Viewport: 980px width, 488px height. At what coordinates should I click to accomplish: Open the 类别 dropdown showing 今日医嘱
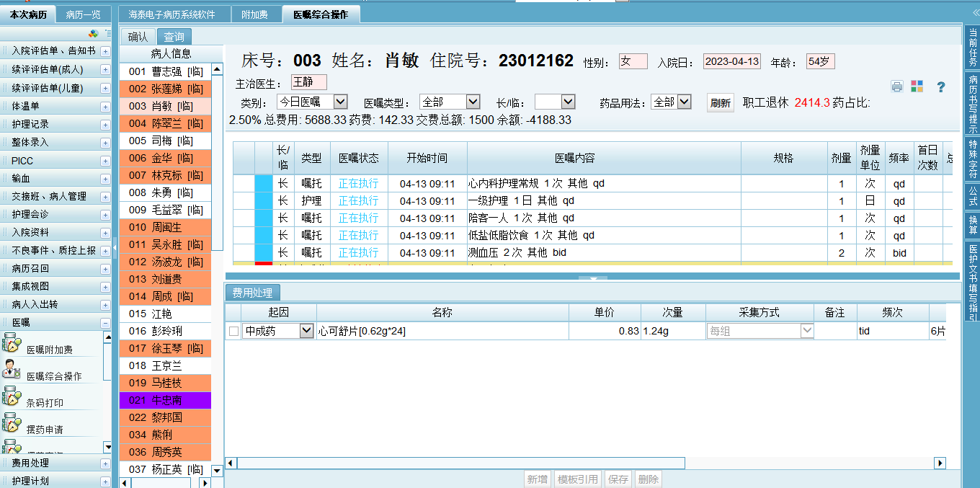pos(341,102)
